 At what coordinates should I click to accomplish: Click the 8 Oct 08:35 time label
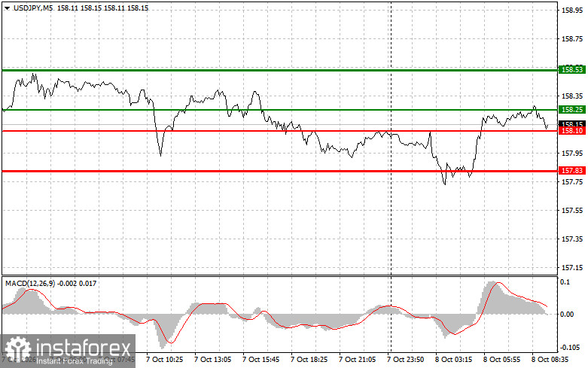pyautogui.click(x=550, y=360)
